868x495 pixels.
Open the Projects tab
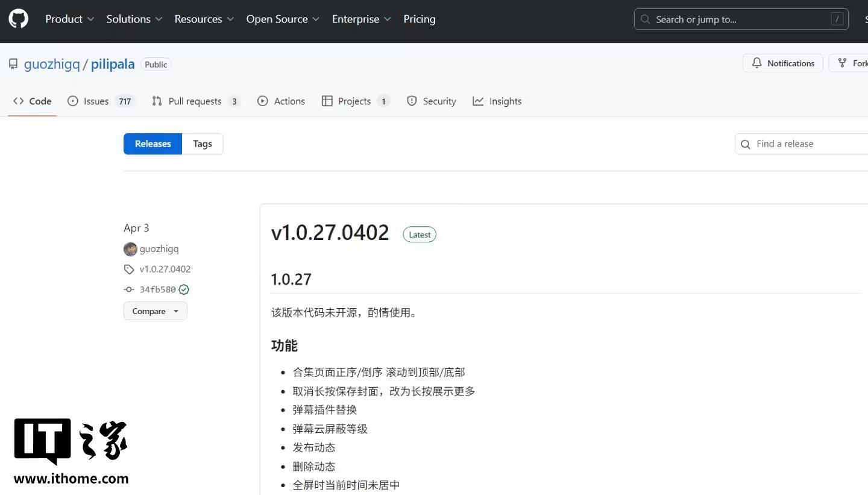click(x=356, y=101)
